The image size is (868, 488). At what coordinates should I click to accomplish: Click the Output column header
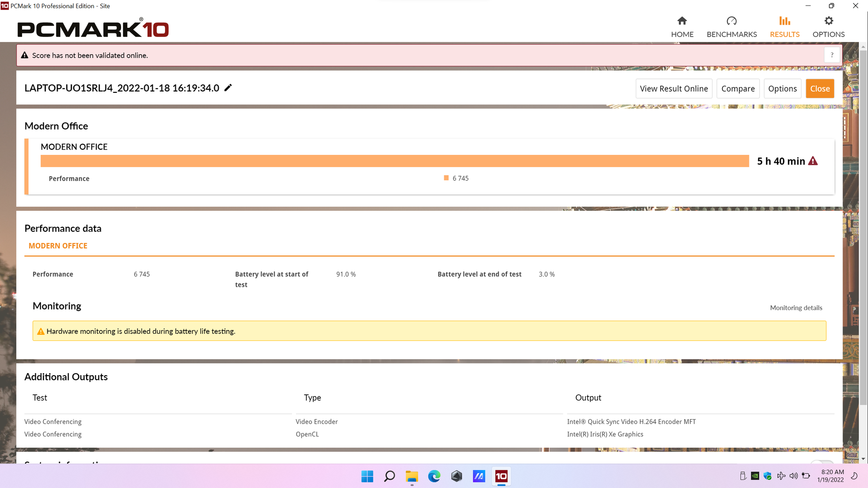[x=588, y=398]
